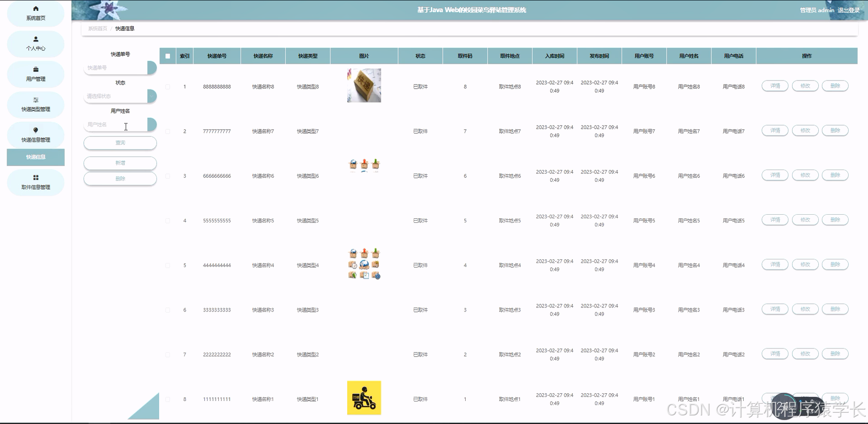The image size is (868, 424).
Task: Click 修改 for row 用户账号3
Action: [x=805, y=309]
